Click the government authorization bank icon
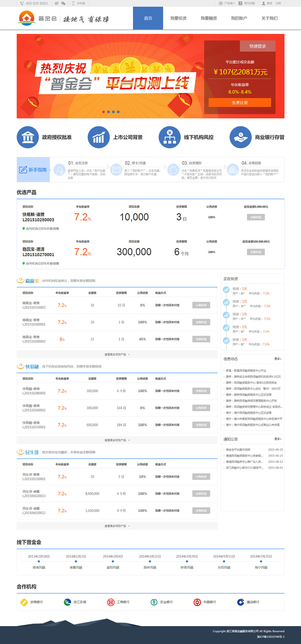 point(28,137)
